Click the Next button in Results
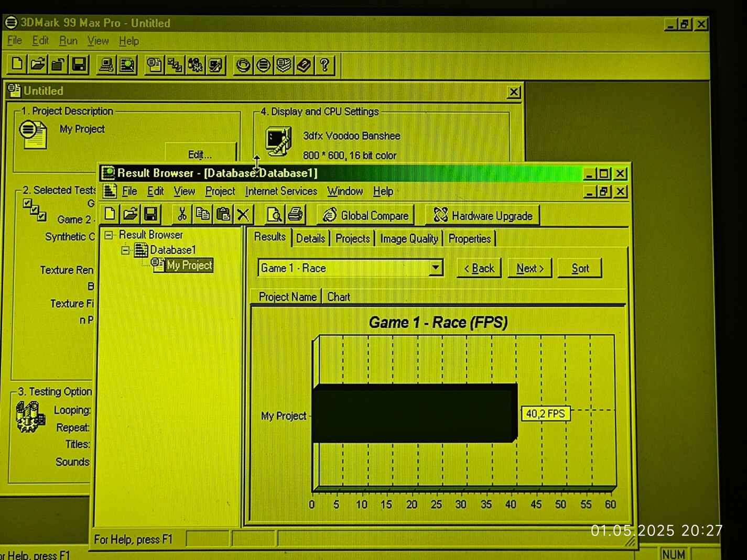The width and height of the screenshot is (747, 560). [x=529, y=268]
